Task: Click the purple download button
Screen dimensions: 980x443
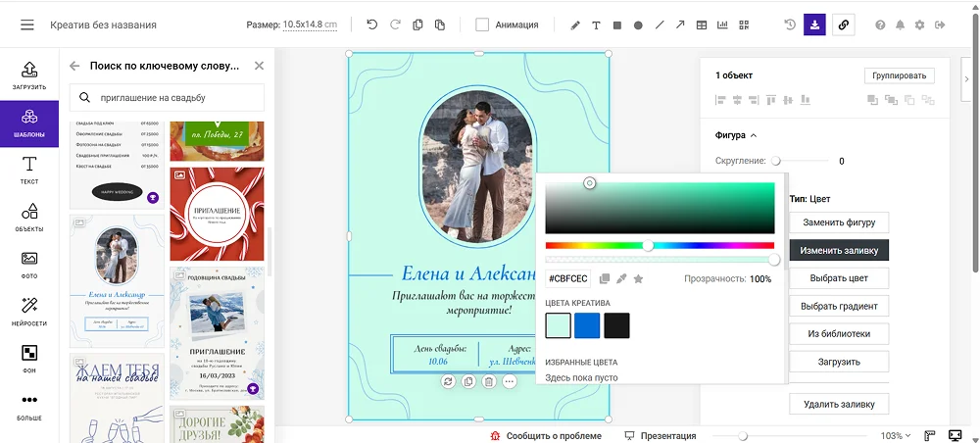Action: [814, 25]
